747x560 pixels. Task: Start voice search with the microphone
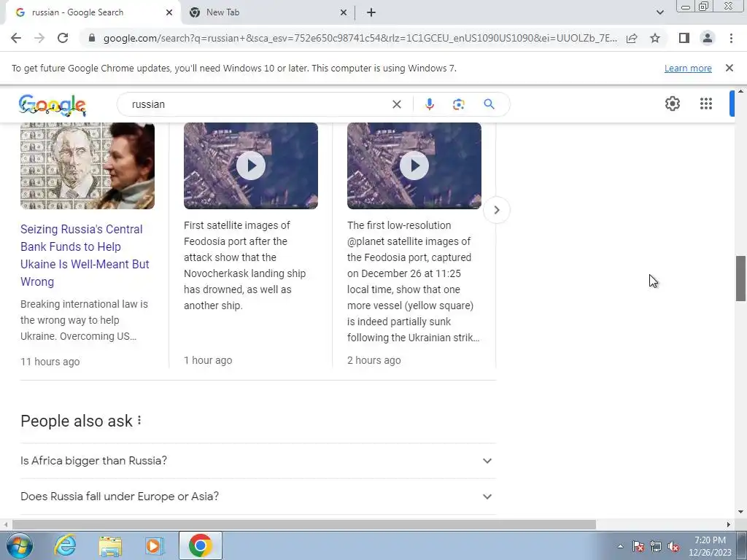pos(429,104)
